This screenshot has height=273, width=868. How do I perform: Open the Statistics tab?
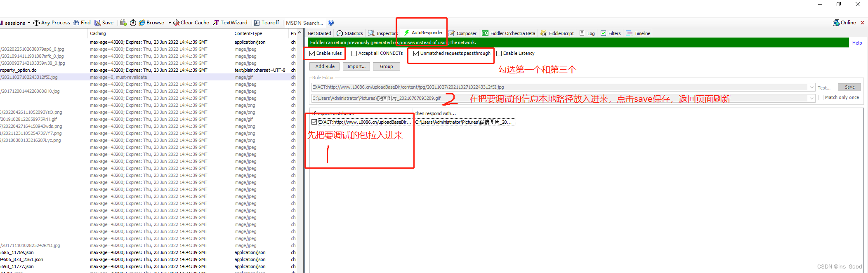coord(350,33)
